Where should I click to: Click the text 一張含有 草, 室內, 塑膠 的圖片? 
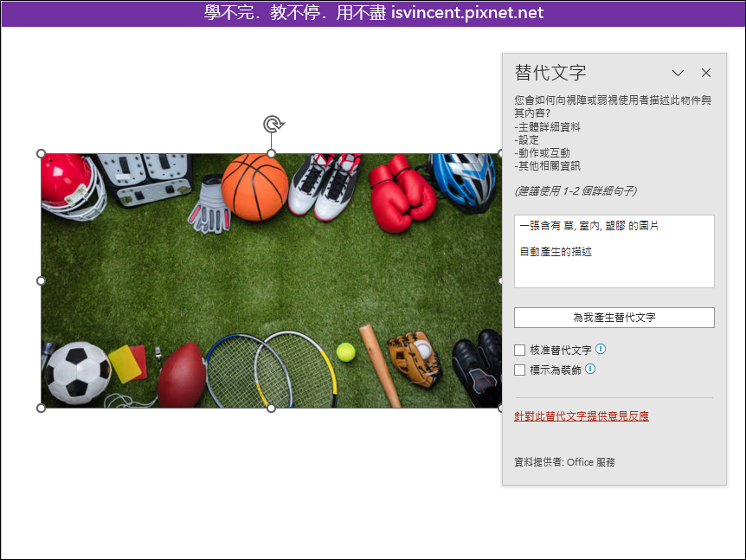589,226
